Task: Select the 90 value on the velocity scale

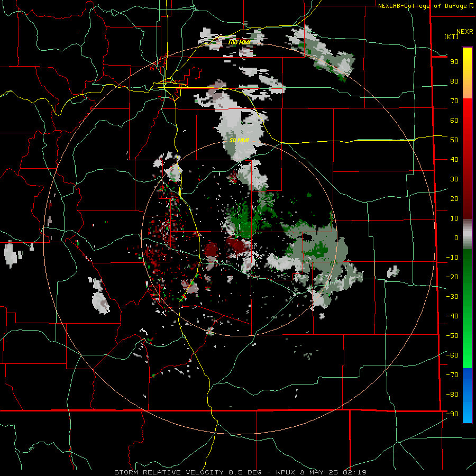Action: pyautogui.click(x=454, y=62)
